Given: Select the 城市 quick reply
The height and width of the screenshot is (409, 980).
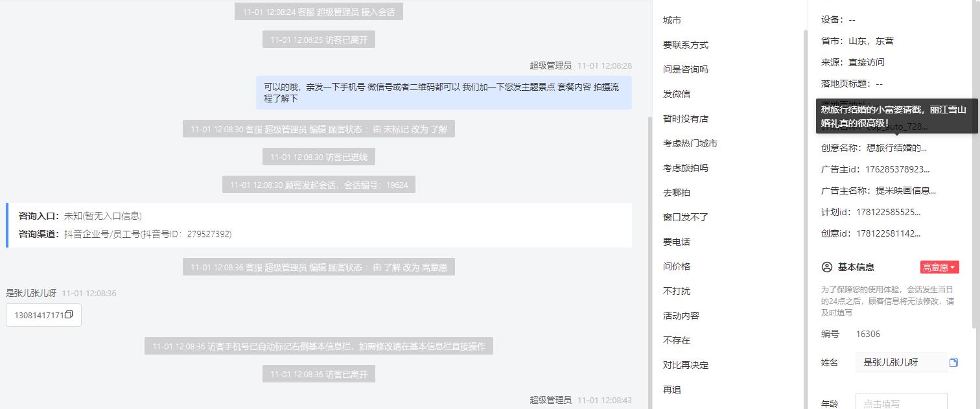Looking at the screenshot, I should (672, 20).
